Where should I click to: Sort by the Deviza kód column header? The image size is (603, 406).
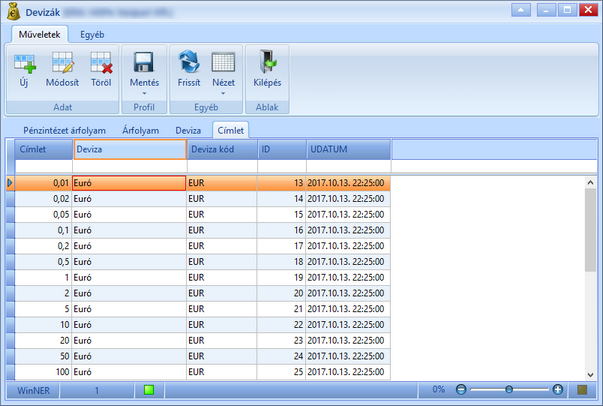click(x=222, y=150)
